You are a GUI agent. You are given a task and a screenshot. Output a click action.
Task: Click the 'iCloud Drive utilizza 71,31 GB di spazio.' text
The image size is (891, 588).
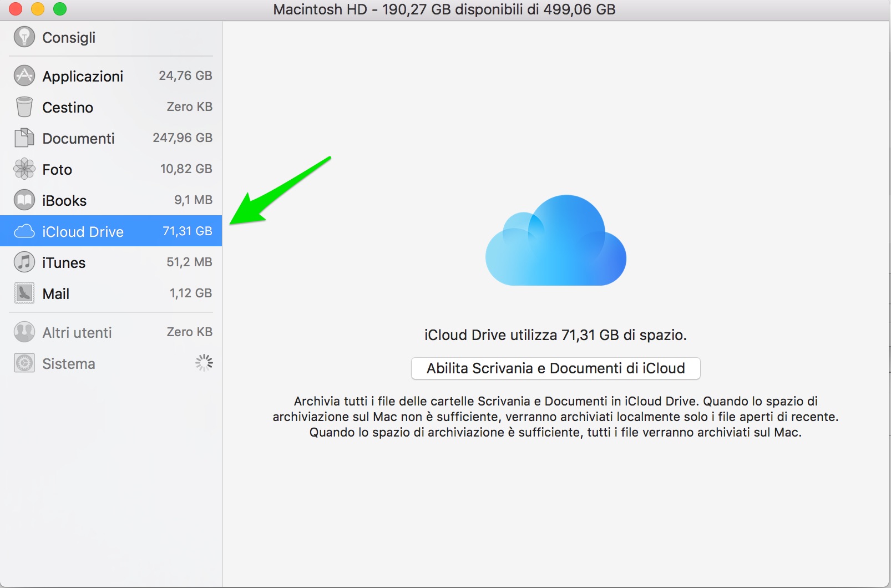[x=555, y=335]
